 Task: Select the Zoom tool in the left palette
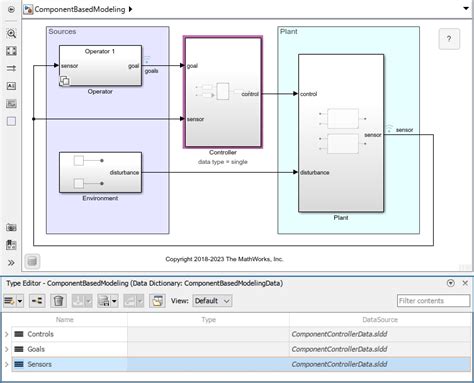click(11, 33)
